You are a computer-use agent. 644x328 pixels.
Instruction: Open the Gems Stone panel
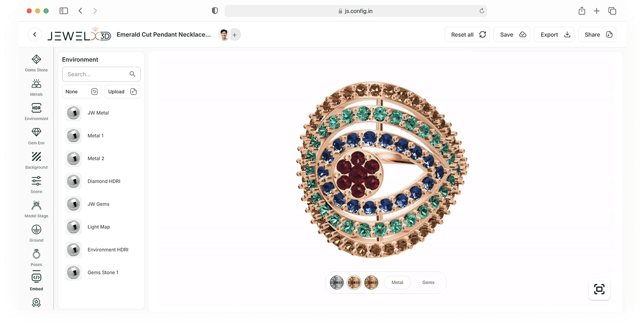click(36, 63)
